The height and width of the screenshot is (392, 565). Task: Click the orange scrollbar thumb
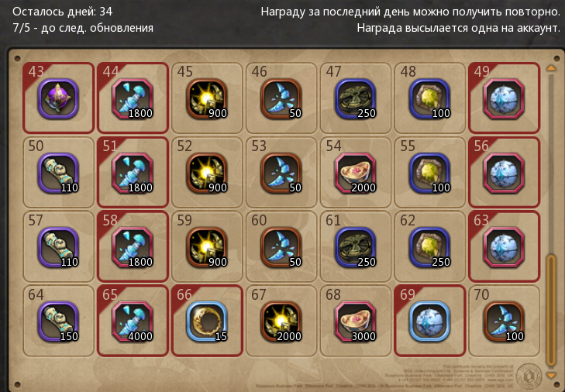551,310
